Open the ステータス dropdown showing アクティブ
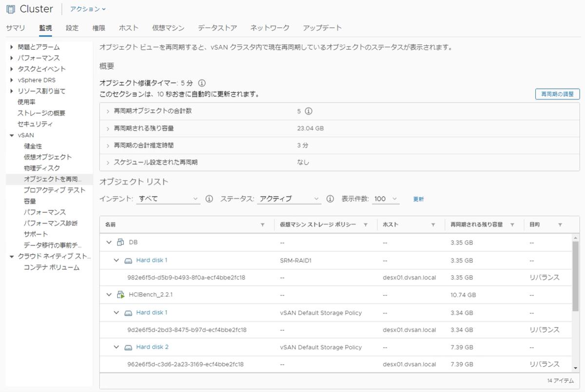The image size is (585, 392). tap(289, 199)
